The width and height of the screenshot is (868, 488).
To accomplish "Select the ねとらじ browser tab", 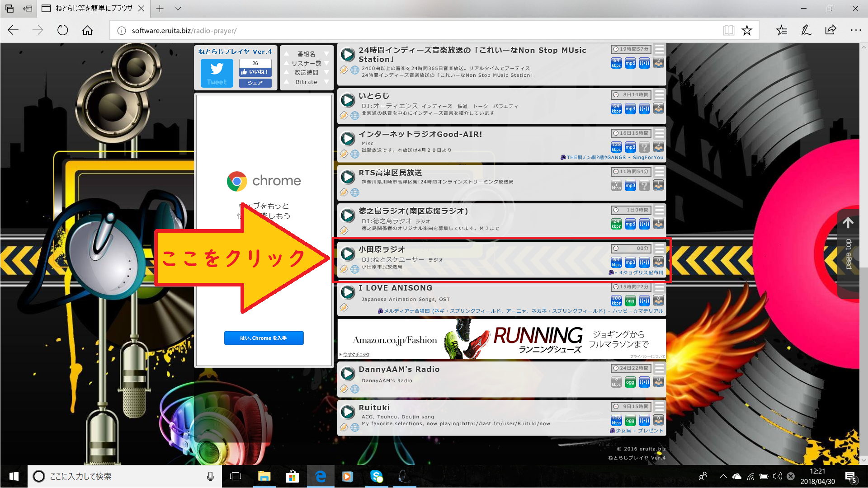I will click(93, 9).
